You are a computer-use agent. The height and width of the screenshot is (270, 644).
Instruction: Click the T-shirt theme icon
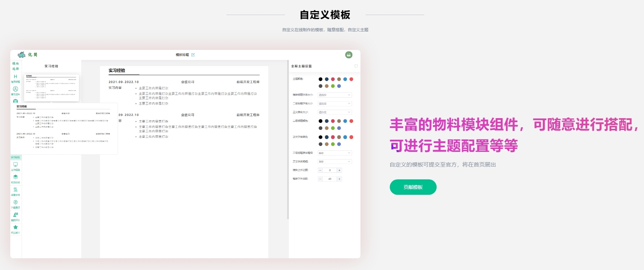[x=356, y=66]
